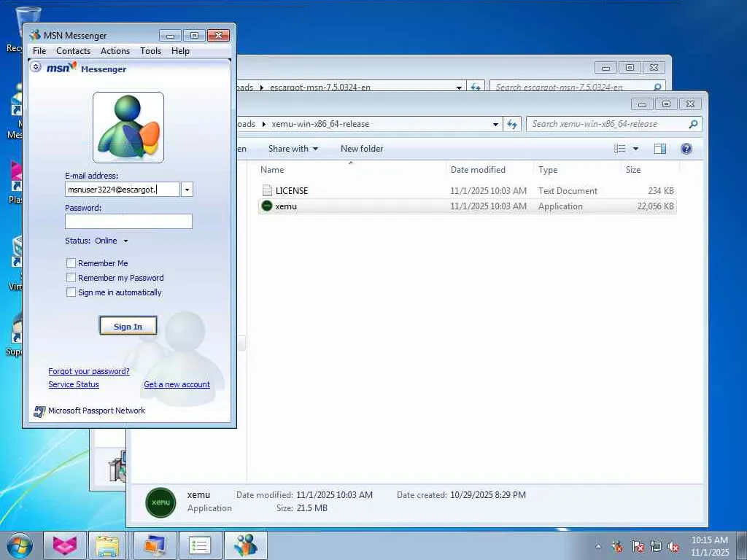Click the New folder toolbar button
Screen dimensions: 747x560
pyautogui.click(x=362, y=149)
